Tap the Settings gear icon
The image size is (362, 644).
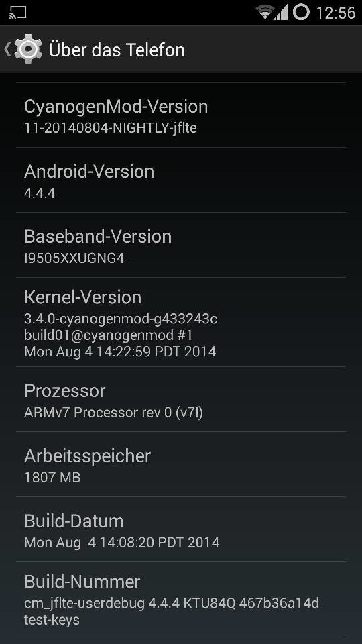pos(28,49)
